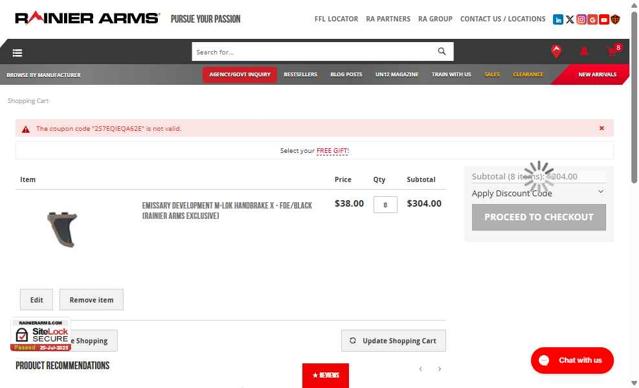The height and width of the screenshot is (388, 639).
Task: Open the Chat with us widget
Action: 572,360
